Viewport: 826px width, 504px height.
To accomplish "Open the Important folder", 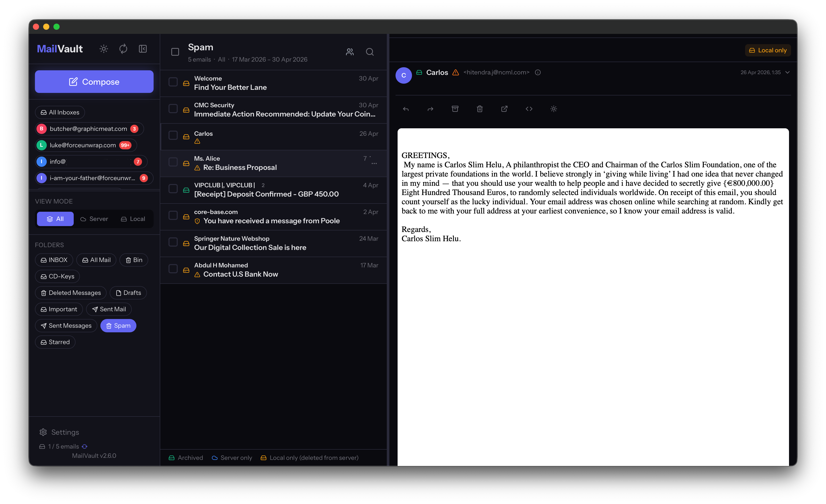I will (x=59, y=309).
